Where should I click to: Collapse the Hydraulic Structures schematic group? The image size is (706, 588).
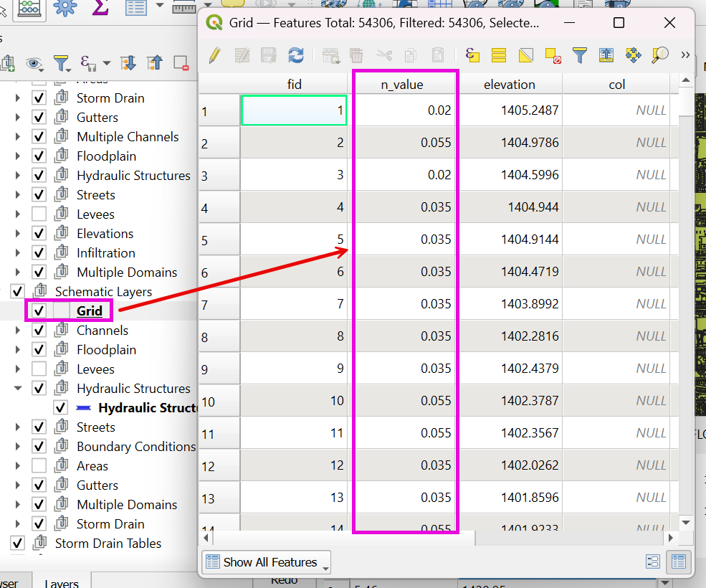pyautogui.click(x=18, y=389)
